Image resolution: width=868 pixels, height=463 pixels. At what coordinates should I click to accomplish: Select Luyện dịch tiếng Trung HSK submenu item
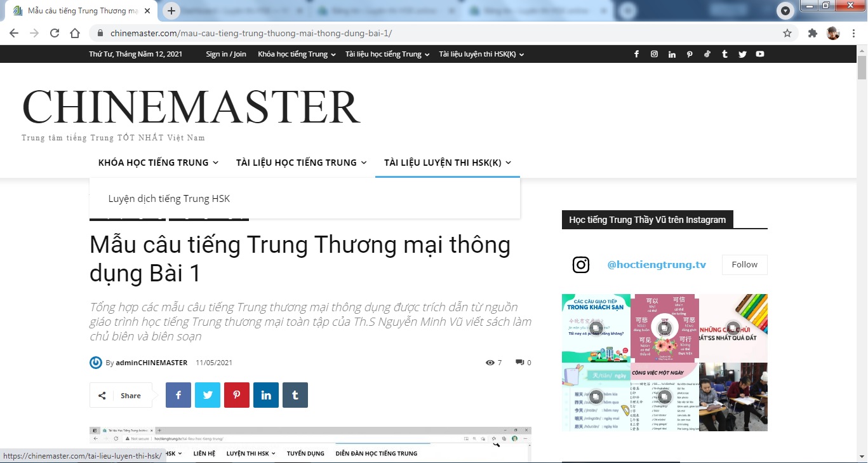pos(169,199)
